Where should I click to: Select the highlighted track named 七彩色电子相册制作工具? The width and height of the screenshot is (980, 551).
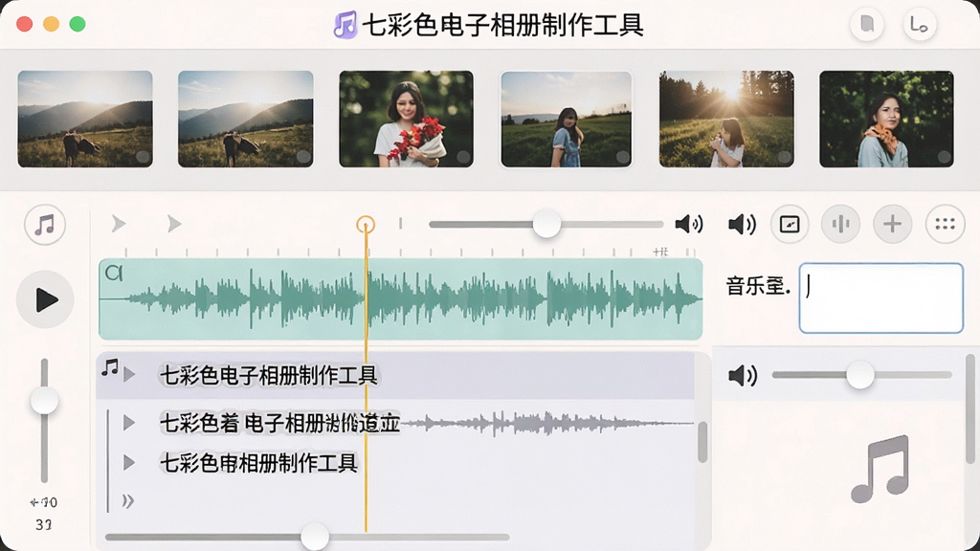tap(269, 375)
